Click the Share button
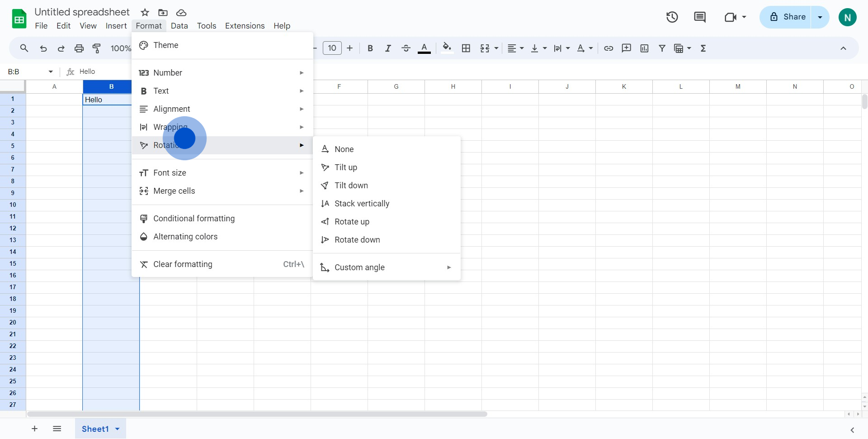 [786, 17]
